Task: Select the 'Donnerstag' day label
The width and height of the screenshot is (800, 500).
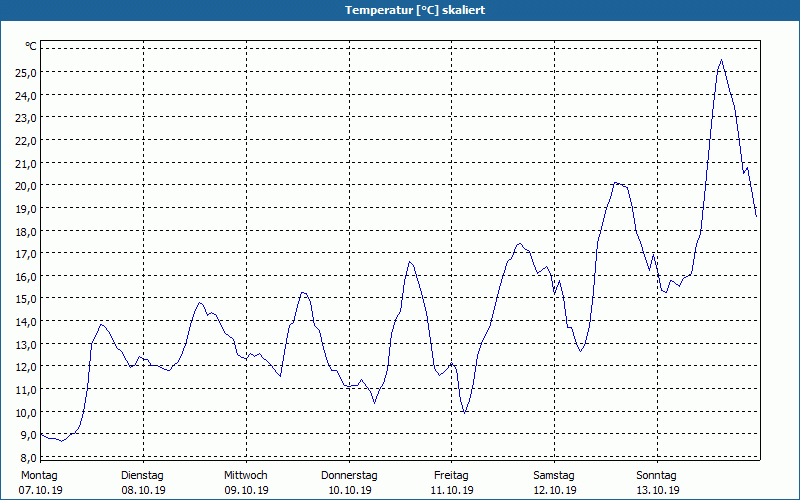Action: [349, 476]
